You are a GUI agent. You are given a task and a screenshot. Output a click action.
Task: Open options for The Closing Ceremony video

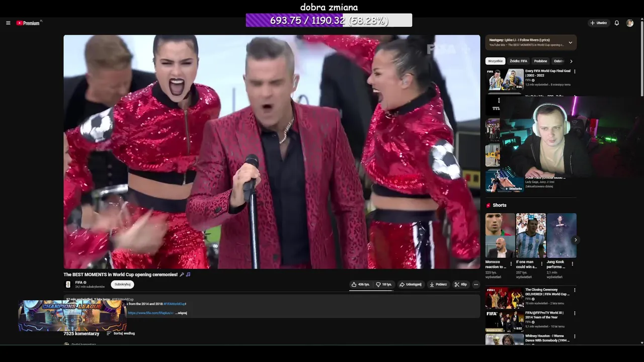coord(575,290)
